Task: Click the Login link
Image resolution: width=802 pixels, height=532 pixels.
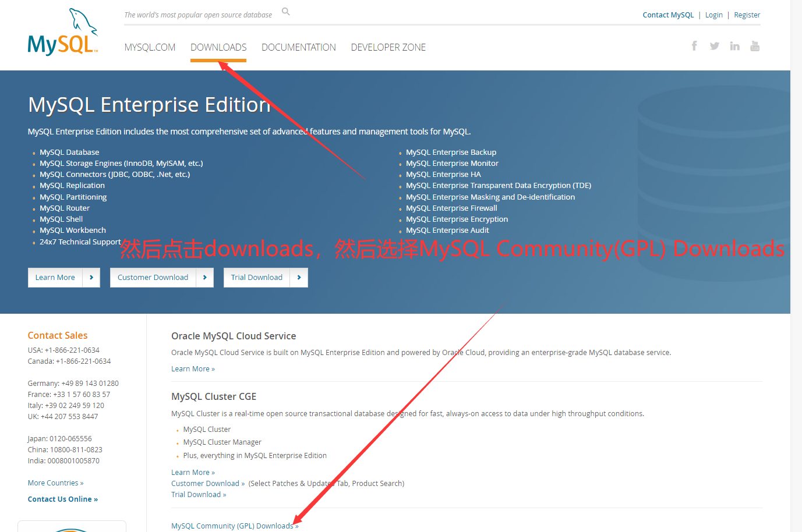Action: 713,15
